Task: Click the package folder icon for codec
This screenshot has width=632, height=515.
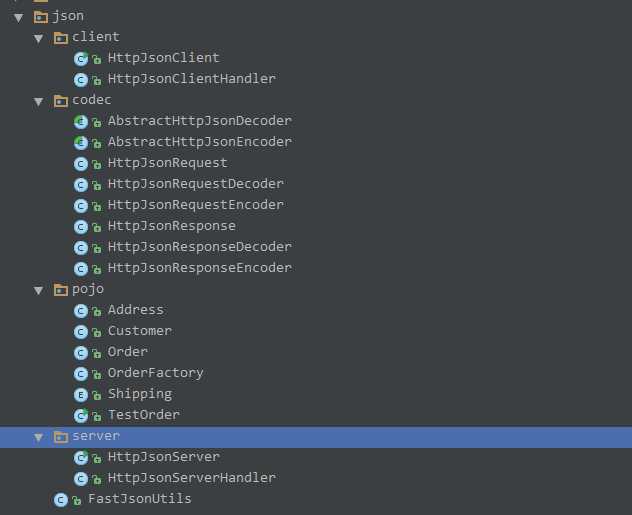Action: [x=61, y=100]
